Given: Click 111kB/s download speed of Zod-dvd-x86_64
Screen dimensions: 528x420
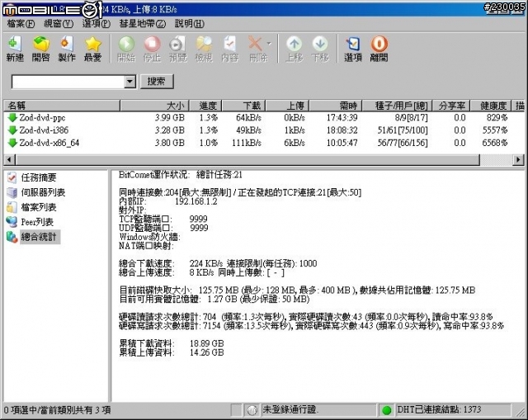Looking at the screenshot, I should (x=247, y=143).
